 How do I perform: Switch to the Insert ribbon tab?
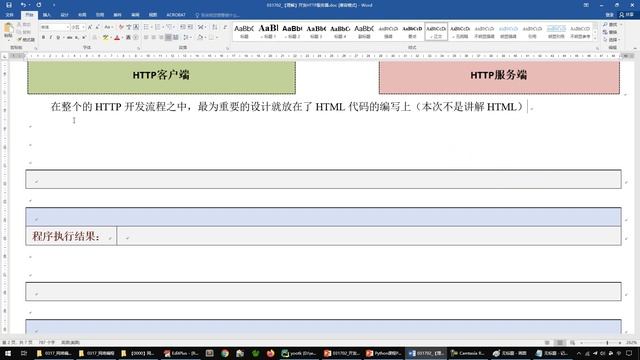pos(47,15)
